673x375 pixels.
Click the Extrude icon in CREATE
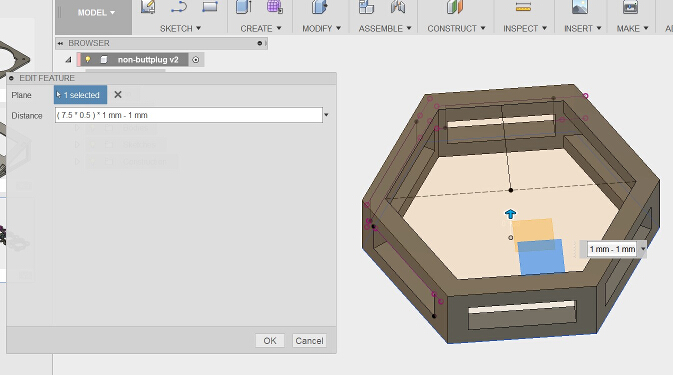244,7
